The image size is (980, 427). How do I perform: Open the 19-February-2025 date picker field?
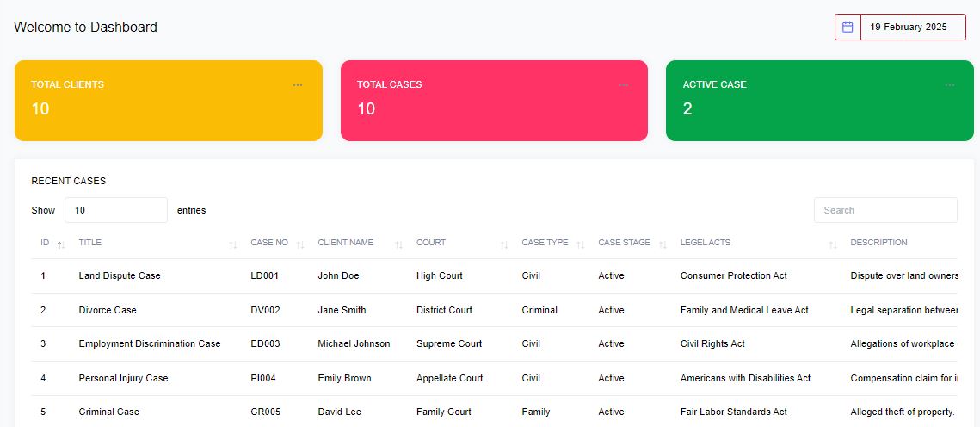point(912,27)
